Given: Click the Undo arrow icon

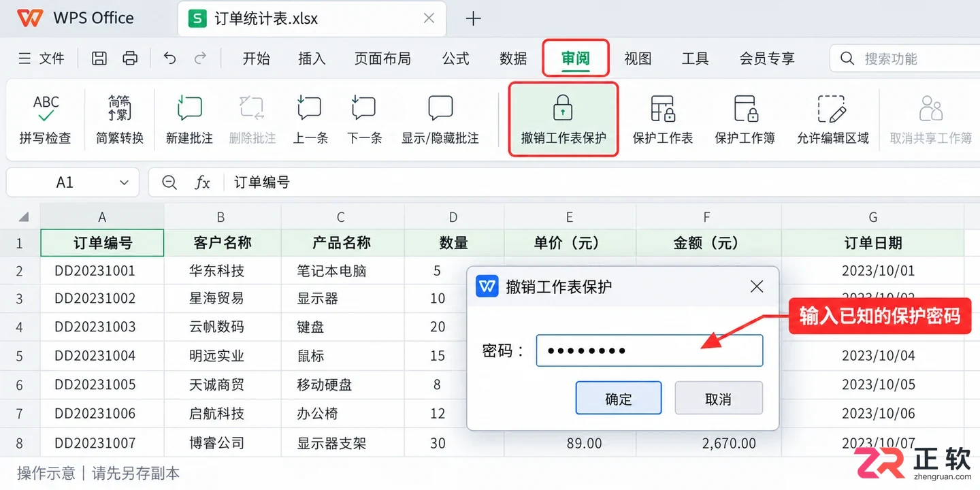Looking at the screenshot, I should pos(169,59).
